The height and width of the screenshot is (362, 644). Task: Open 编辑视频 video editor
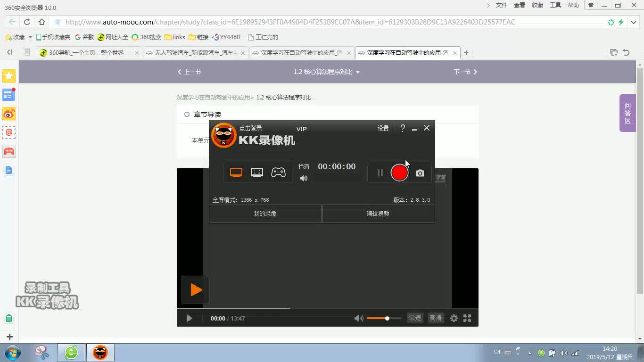point(378,214)
